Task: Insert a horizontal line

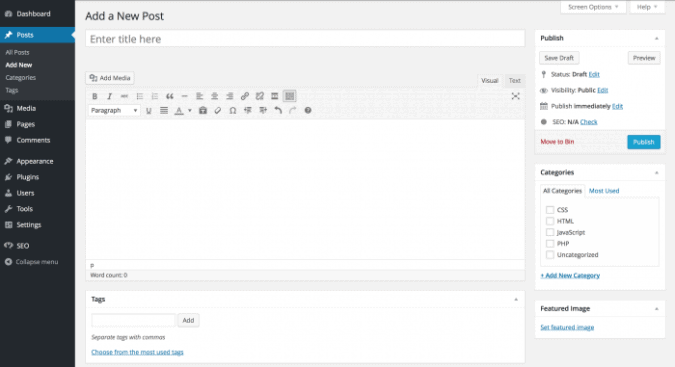Action: (x=185, y=96)
